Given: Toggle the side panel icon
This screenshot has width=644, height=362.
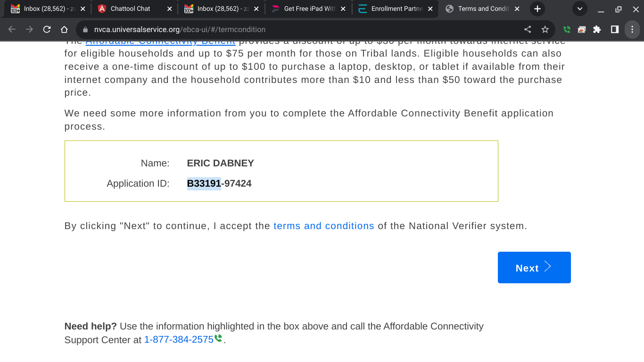Looking at the screenshot, I should (614, 29).
